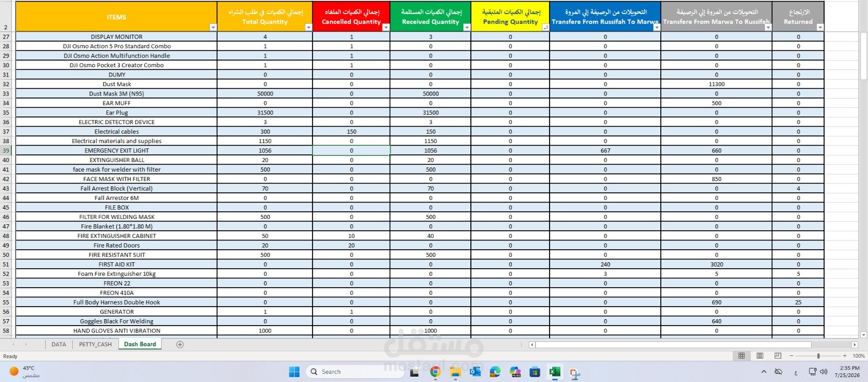Click the zoom out minus button

click(792, 356)
